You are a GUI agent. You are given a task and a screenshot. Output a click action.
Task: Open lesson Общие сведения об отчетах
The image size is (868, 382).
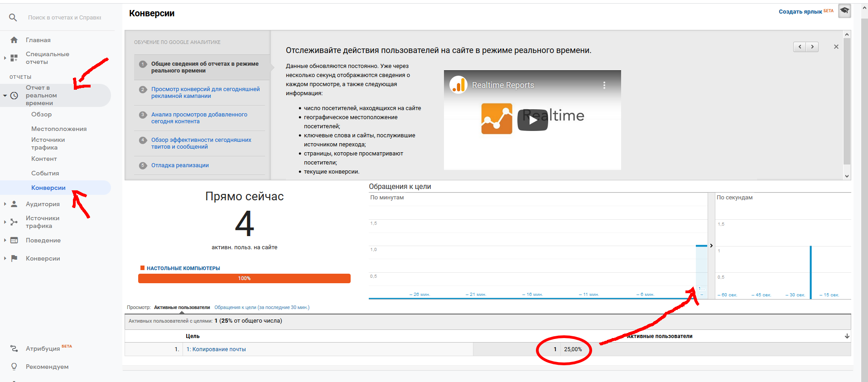205,67
